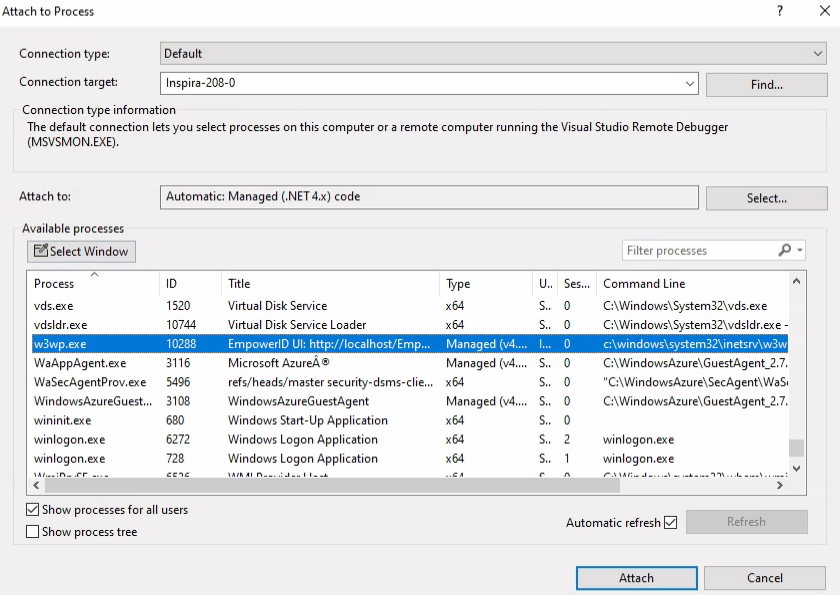Click the Attach to field showing Managed code
This screenshot has height=595, width=840.
(x=429, y=197)
